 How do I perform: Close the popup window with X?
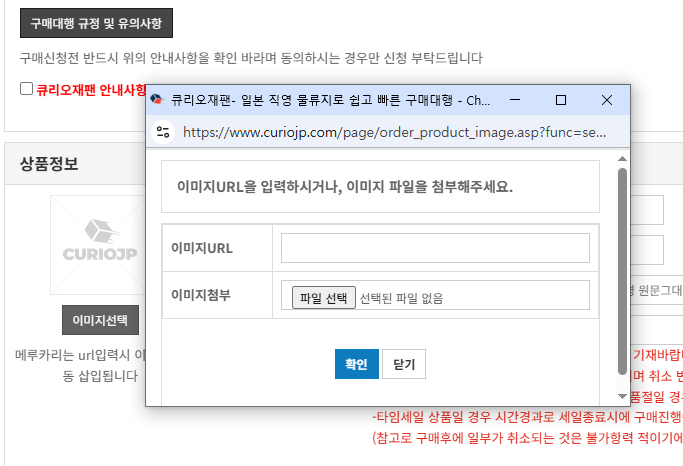pos(606,100)
